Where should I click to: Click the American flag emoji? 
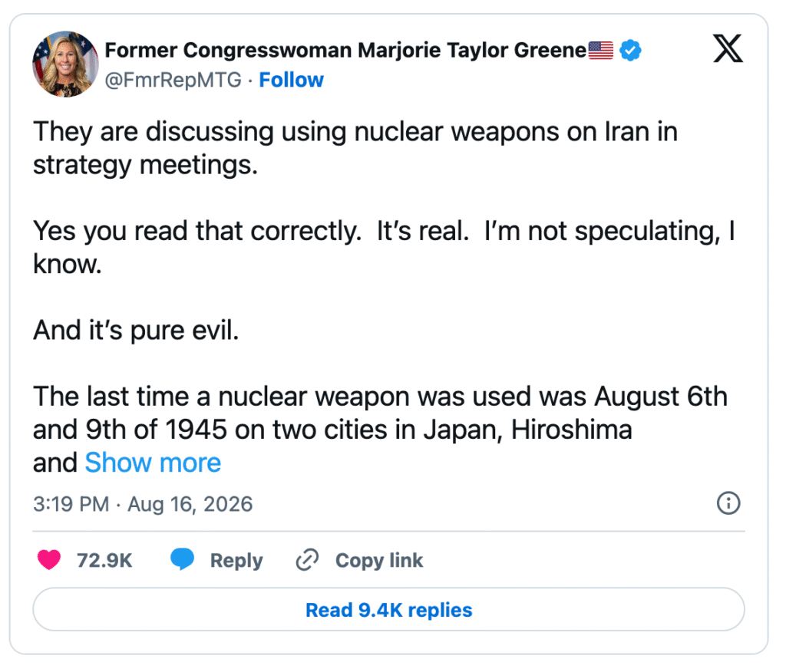coord(600,50)
